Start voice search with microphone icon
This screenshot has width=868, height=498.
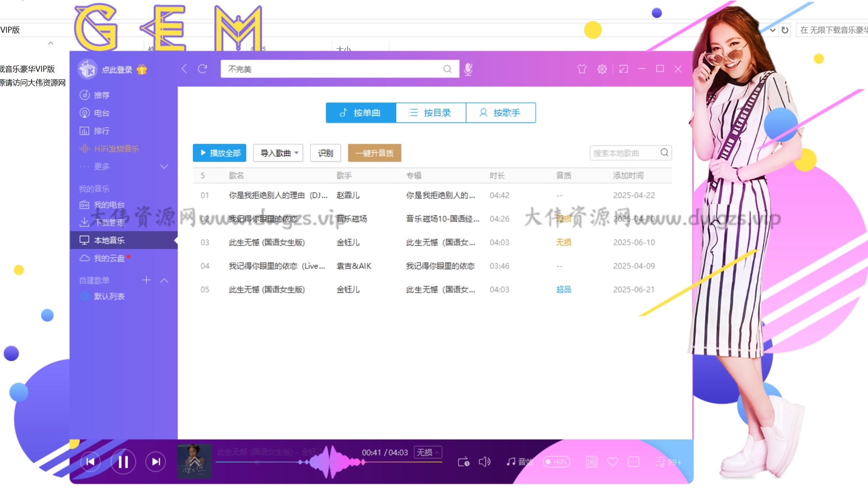(468, 69)
